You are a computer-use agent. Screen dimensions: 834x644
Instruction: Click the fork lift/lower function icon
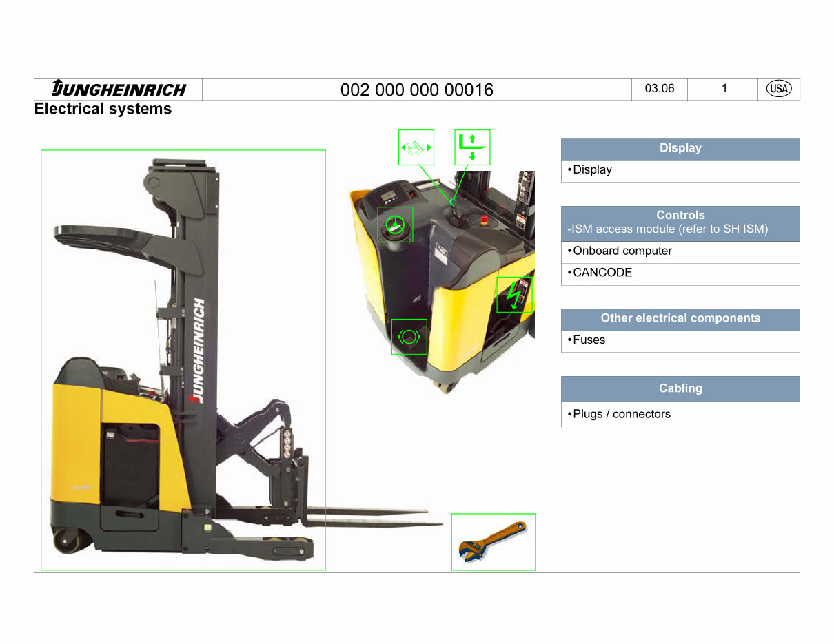point(472,146)
